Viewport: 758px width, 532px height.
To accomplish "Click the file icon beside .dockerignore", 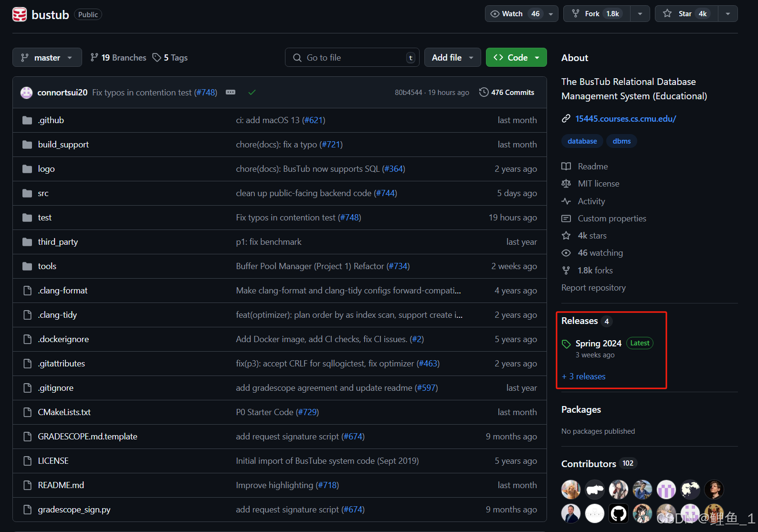I will 27,339.
